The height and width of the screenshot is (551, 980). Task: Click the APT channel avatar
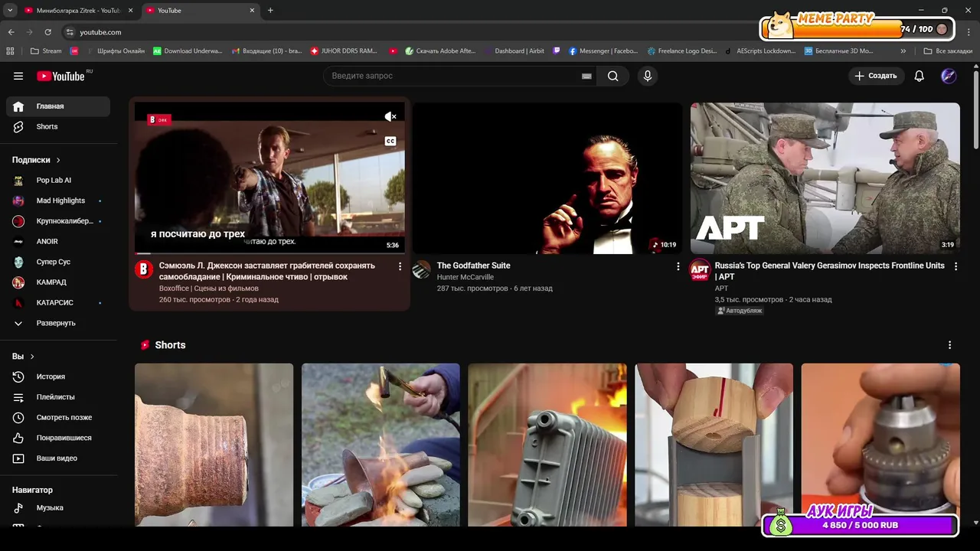tap(700, 269)
